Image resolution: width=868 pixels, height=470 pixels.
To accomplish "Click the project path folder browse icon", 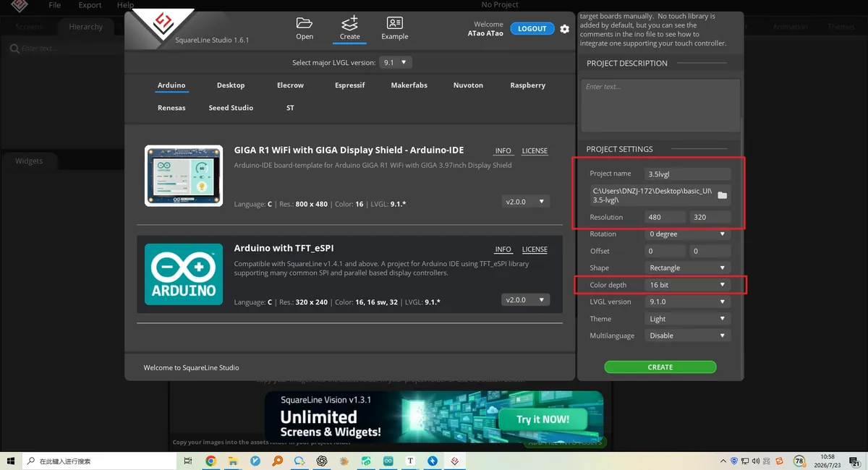I will point(722,195).
